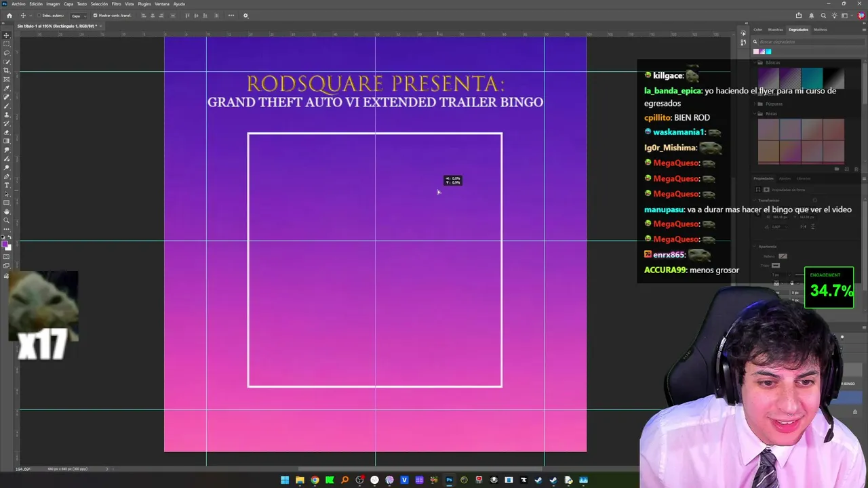868x488 pixels.
Task: Open File Explorer from the taskbar
Action: [x=300, y=481]
